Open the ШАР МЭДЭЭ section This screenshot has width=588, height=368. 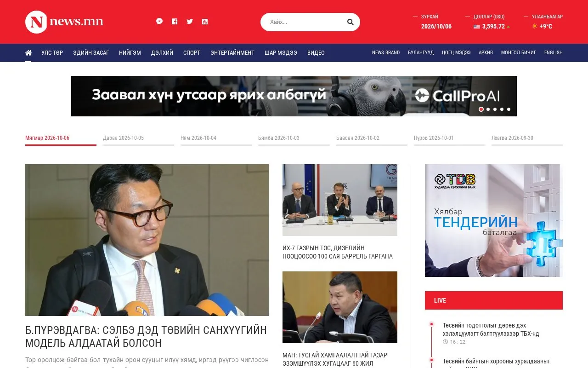[281, 53]
